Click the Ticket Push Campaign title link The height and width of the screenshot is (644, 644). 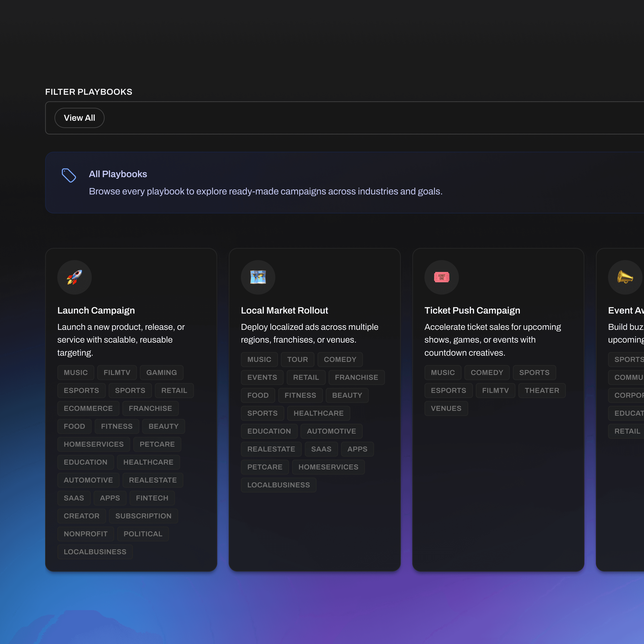pos(472,310)
